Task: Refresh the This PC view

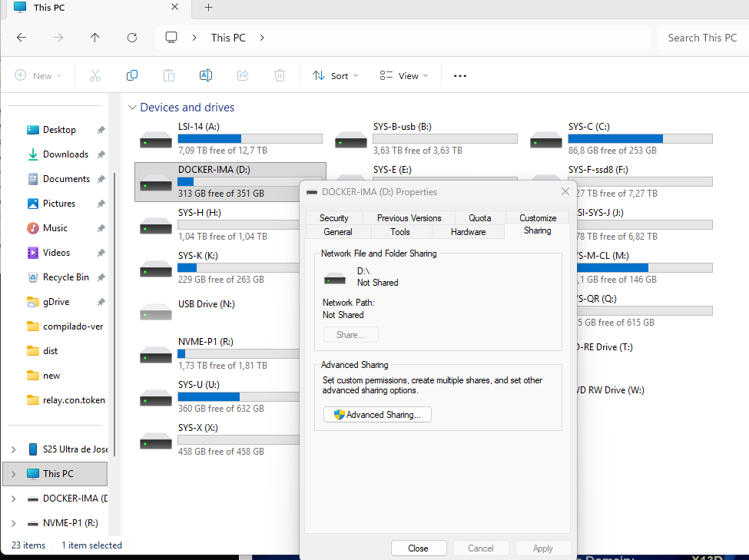Action: tap(132, 38)
